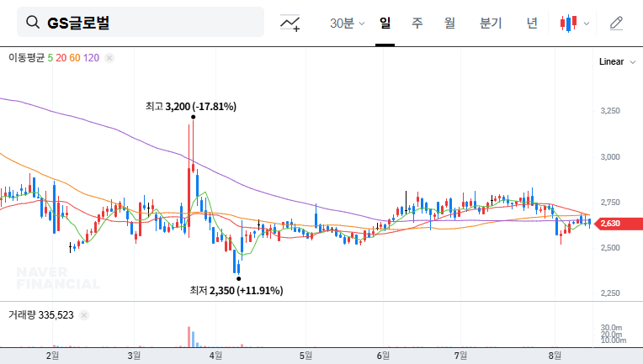Click the 60-day moving average value
The width and height of the screenshot is (643, 364).
click(75, 58)
